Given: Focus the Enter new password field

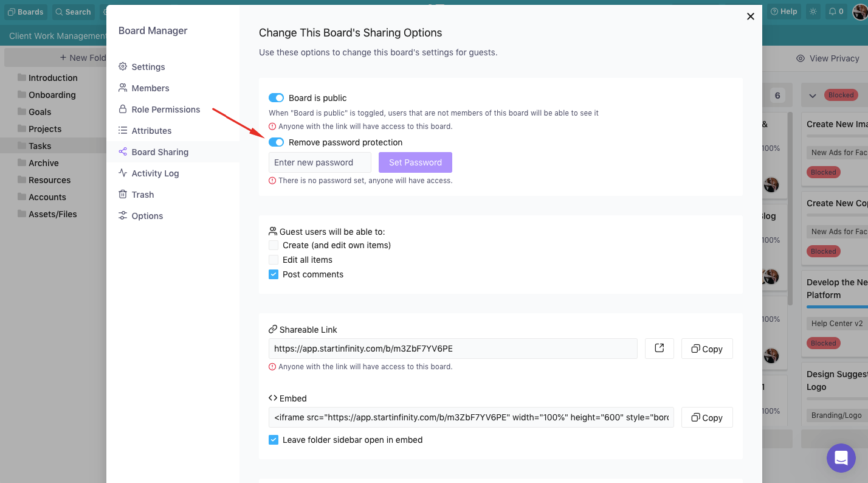Looking at the screenshot, I should tap(320, 162).
